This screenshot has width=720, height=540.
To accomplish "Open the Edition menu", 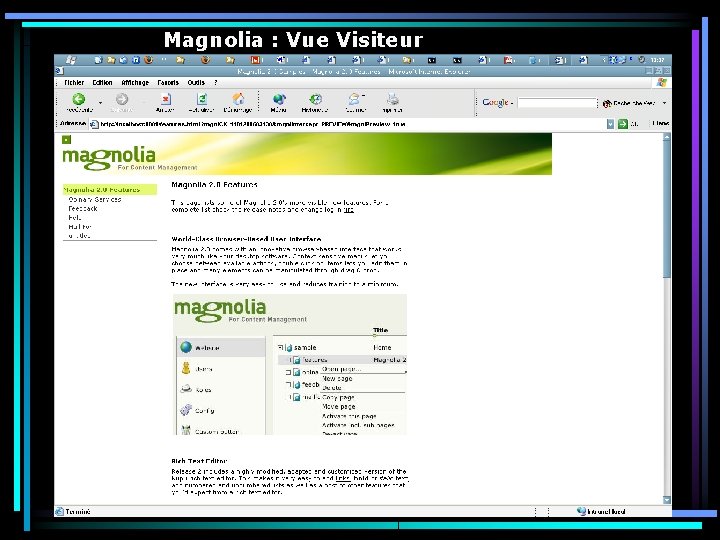I will 102,83.
